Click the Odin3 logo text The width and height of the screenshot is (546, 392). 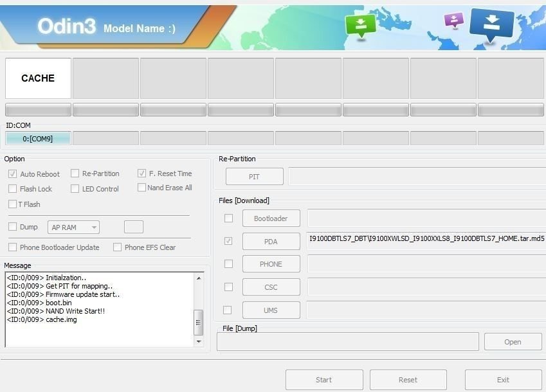66,26
